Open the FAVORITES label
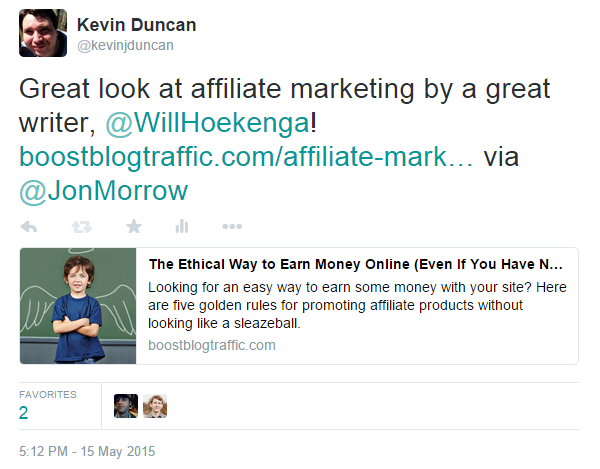Screen dimensions: 600x469 [x=48, y=394]
